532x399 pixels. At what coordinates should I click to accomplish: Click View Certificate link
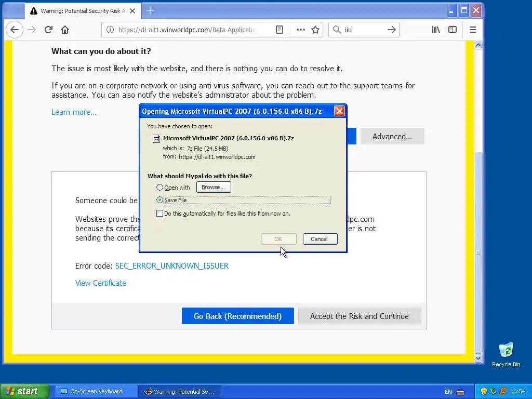tap(100, 283)
